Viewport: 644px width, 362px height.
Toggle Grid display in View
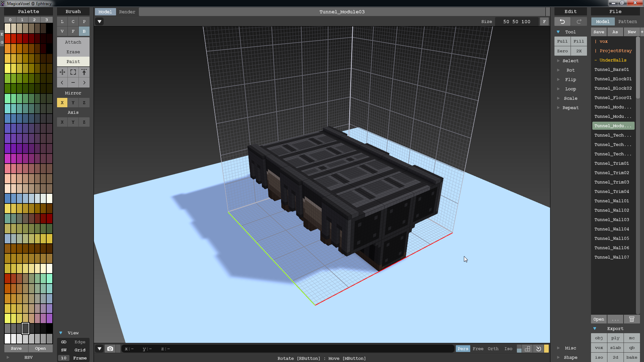[80, 350]
